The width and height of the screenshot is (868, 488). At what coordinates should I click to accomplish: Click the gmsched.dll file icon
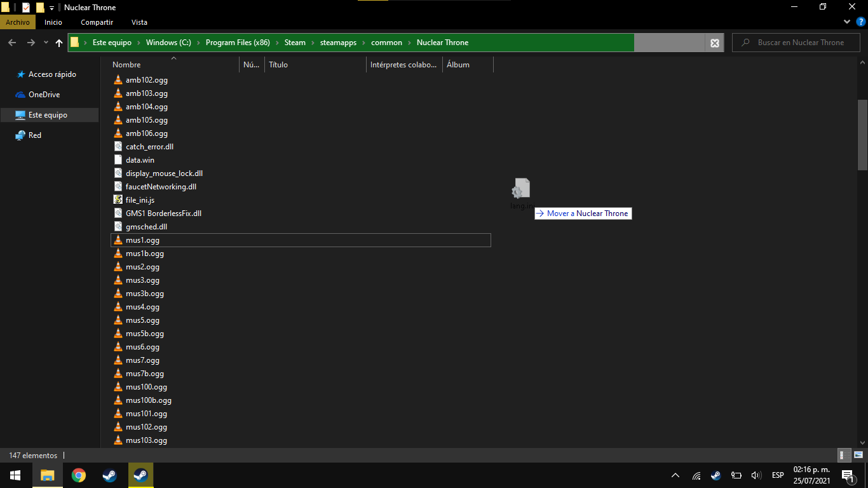118,227
